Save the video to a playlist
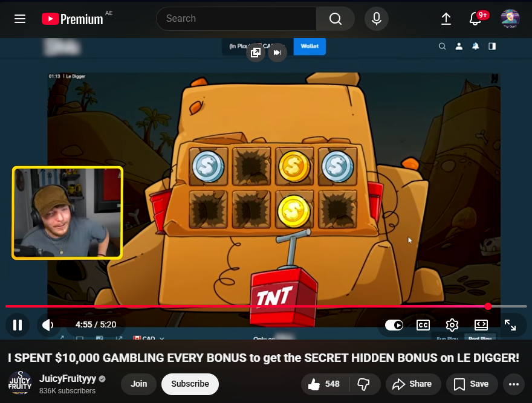The image size is (532, 403). pyautogui.click(x=472, y=384)
